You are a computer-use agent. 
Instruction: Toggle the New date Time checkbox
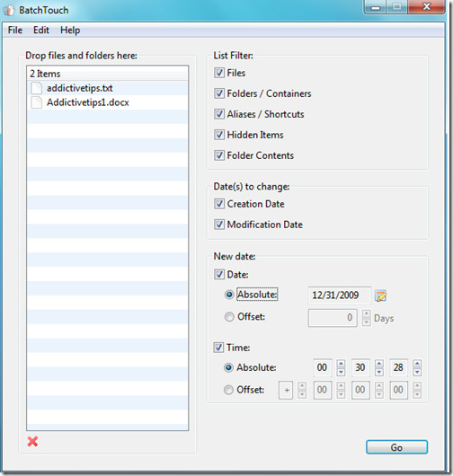pyautogui.click(x=218, y=348)
